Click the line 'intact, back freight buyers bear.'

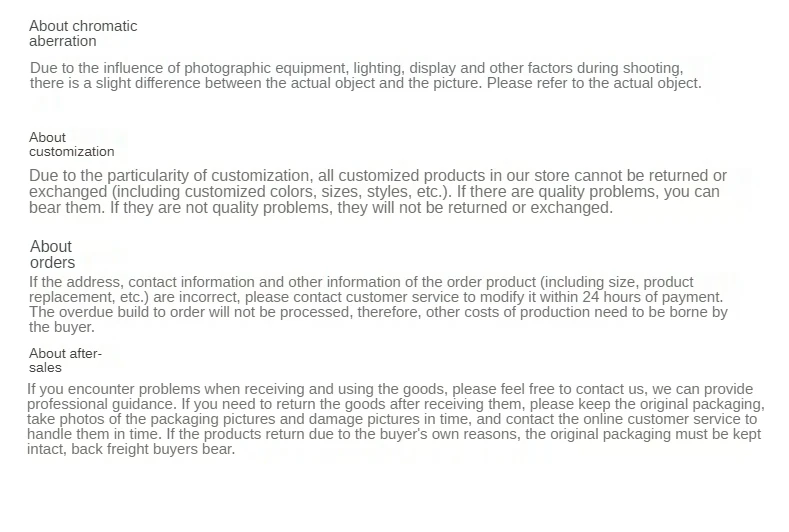click(131, 449)
